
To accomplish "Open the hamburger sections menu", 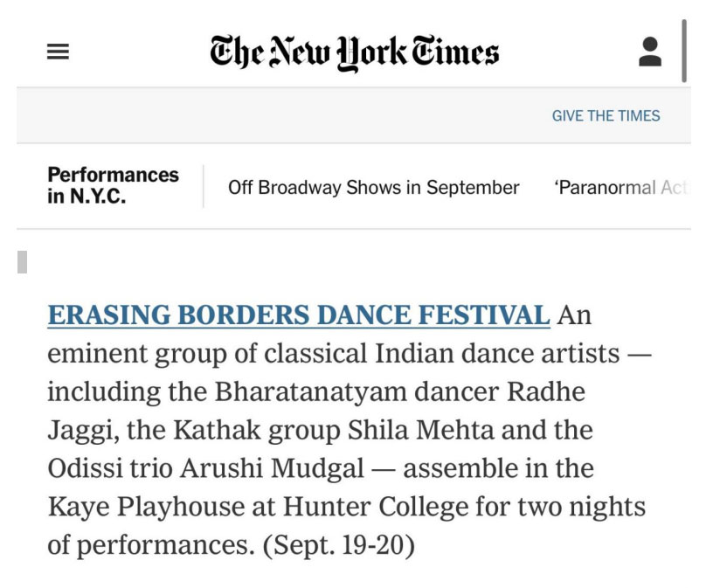I will (x=59, y=52).
